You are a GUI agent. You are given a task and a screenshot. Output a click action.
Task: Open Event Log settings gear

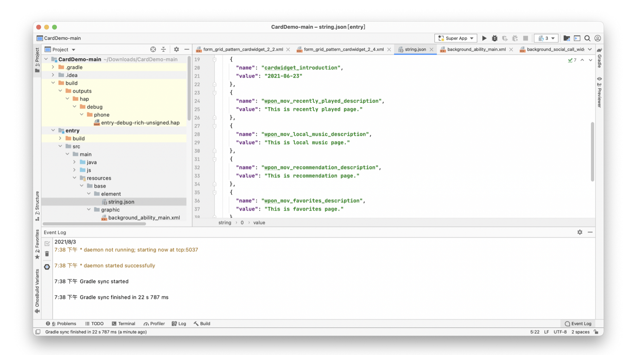click(x=580, y=232)
